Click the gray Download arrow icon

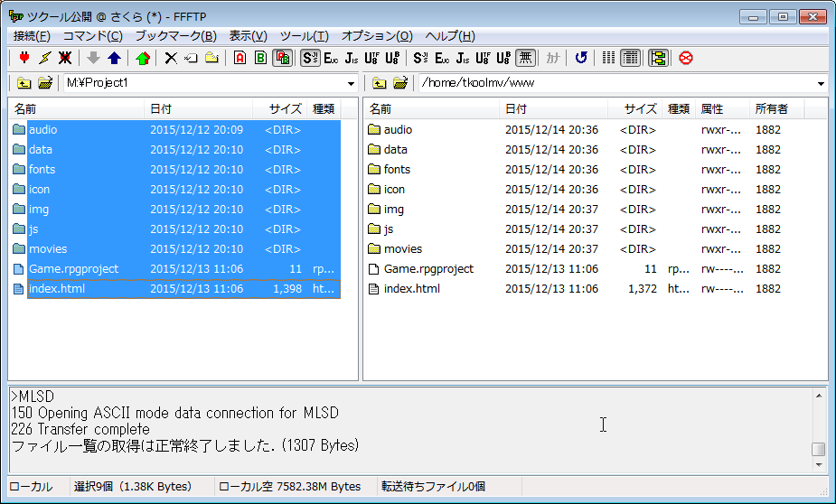(x=93, y=58)
